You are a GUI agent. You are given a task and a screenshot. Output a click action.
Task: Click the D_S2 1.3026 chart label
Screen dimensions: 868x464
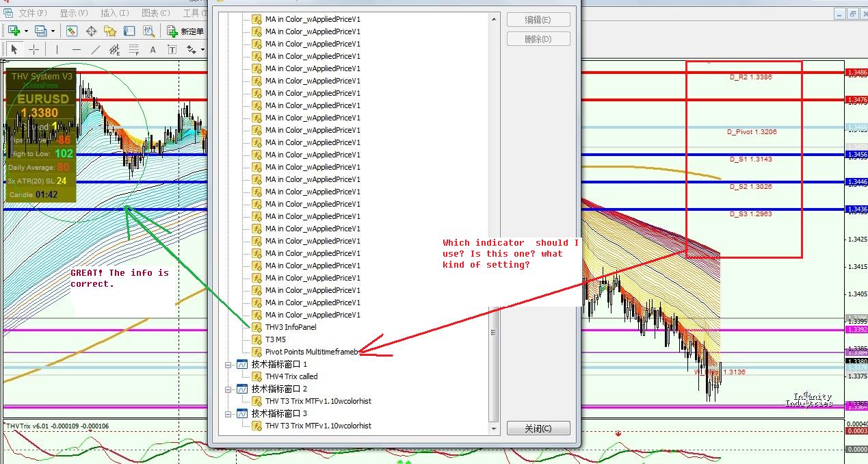pyautogui.click(x=750, y=186)
